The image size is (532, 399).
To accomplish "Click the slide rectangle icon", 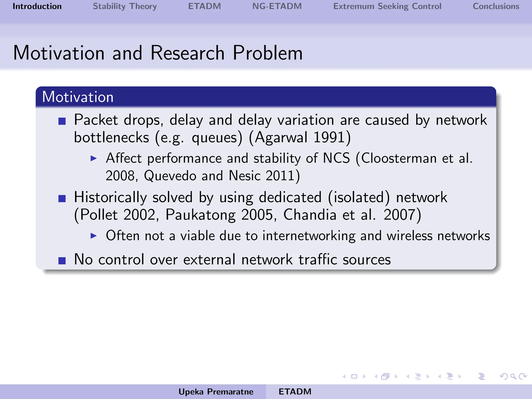I will click(354, 376).
